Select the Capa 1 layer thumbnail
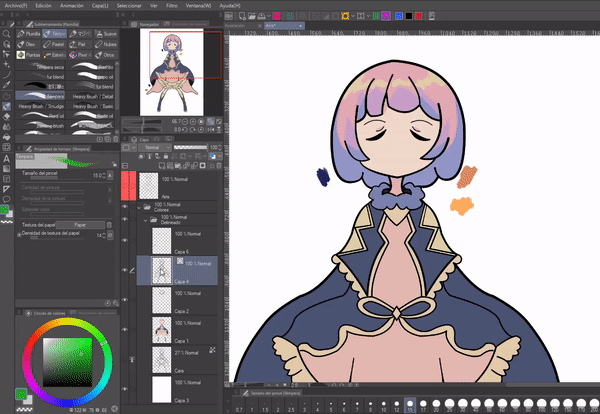The width and height of the screenshot is (600, 414). click(x=161, y=330)
